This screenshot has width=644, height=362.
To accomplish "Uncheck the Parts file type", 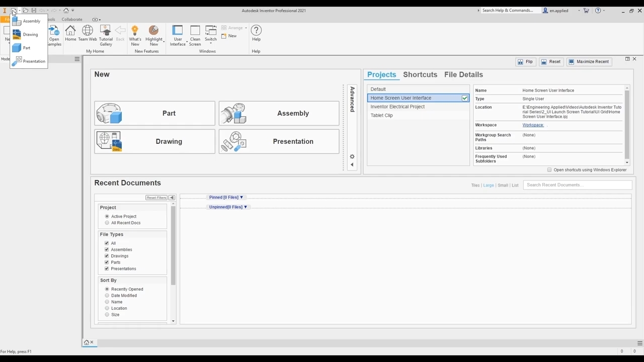I will click(x=107, y=262).
